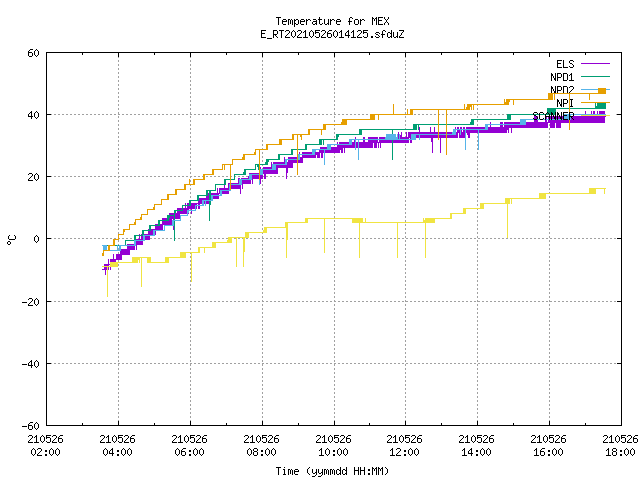Click the y-axis label 20

point(33,177)
